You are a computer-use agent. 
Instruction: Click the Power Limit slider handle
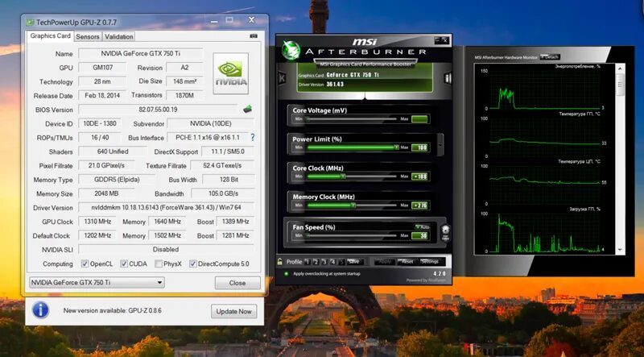[x=396, y=147]
